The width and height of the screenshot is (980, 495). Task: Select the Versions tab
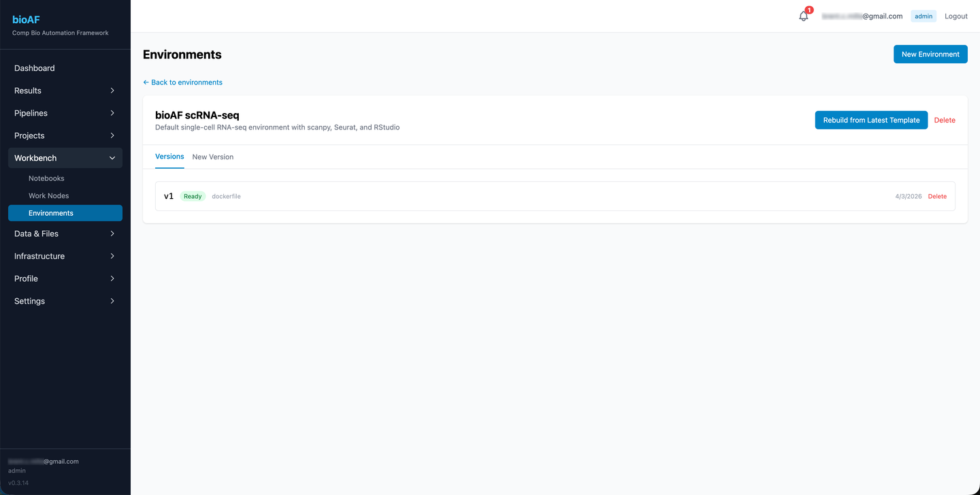(169, 157)
